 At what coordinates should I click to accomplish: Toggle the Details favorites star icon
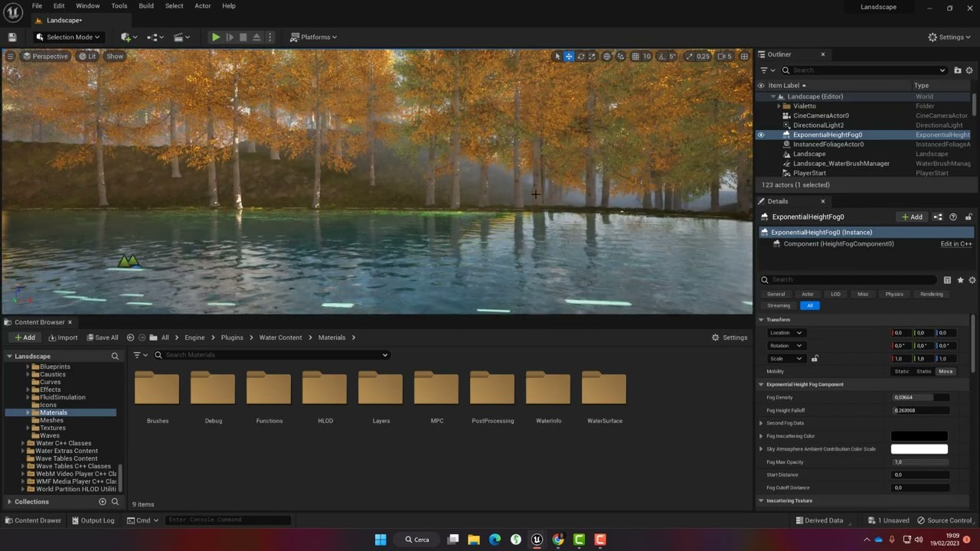(960, 280)
